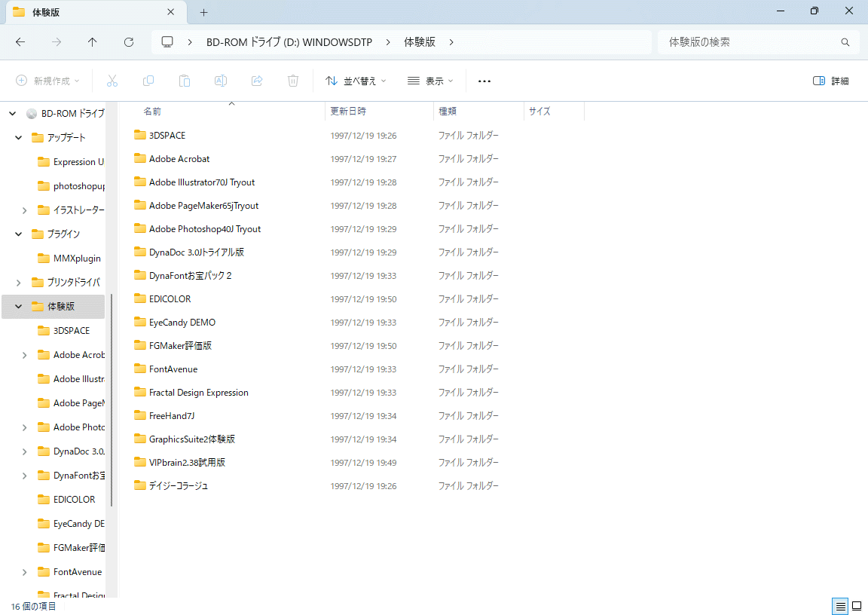Click the Copy icon in toolbar
868x615 pixels.
point(148,81)
